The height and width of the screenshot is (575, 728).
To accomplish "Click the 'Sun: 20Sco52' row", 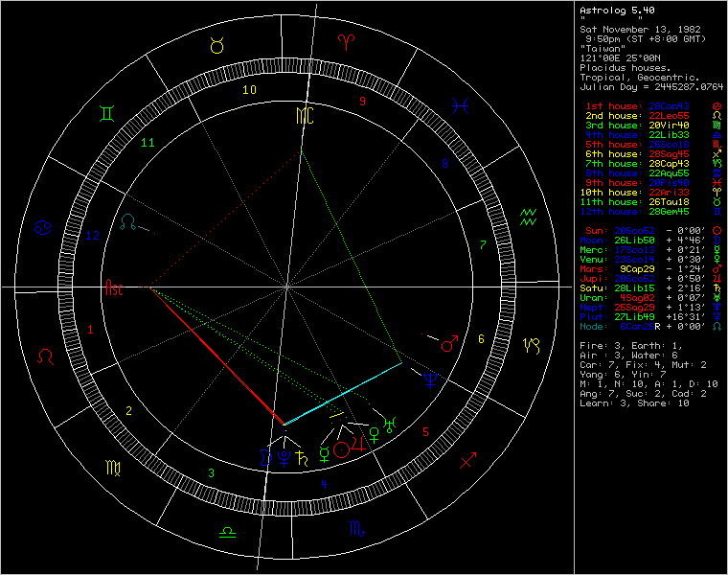I will (x=652, y=231).
